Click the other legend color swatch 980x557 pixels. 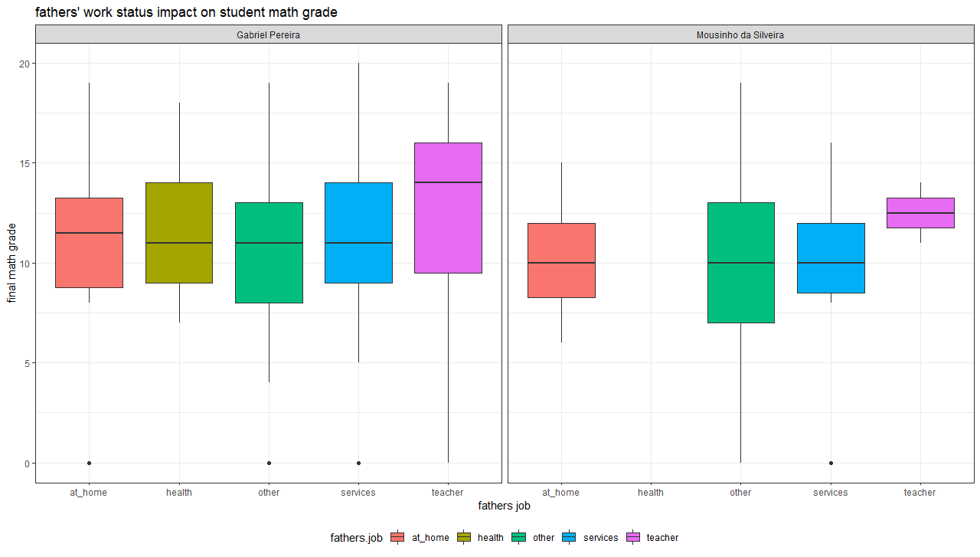pos(519,538)
